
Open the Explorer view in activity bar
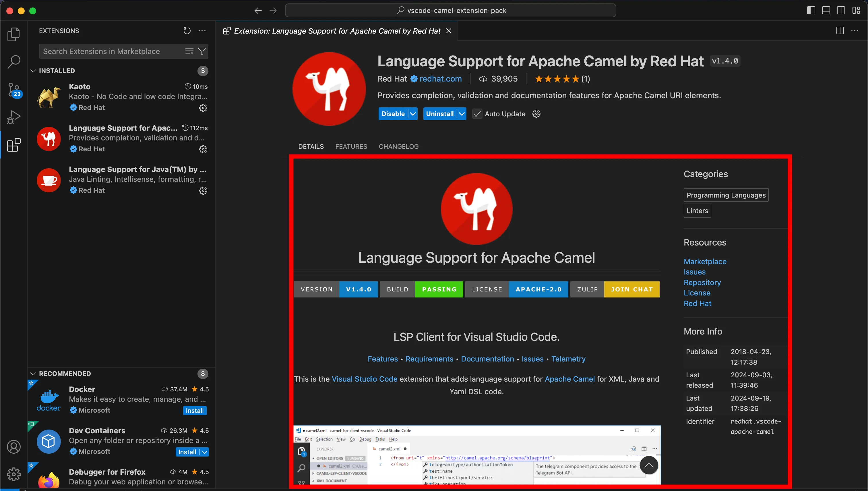click(x=13, y=34)
